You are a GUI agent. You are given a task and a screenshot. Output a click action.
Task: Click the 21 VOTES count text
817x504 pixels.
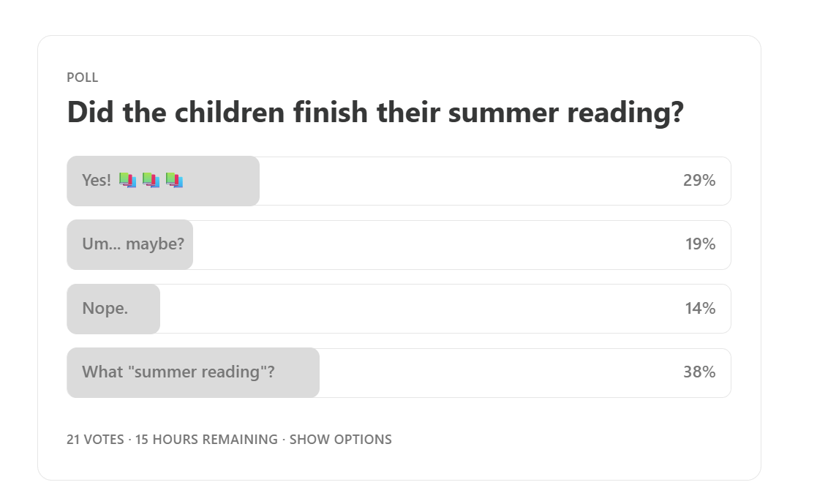tap(95, 440)
